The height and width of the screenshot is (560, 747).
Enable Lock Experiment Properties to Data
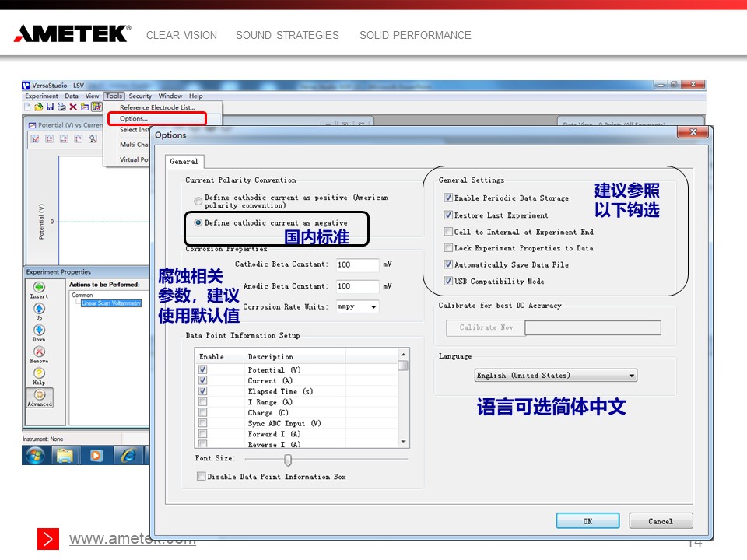(448, 247)
